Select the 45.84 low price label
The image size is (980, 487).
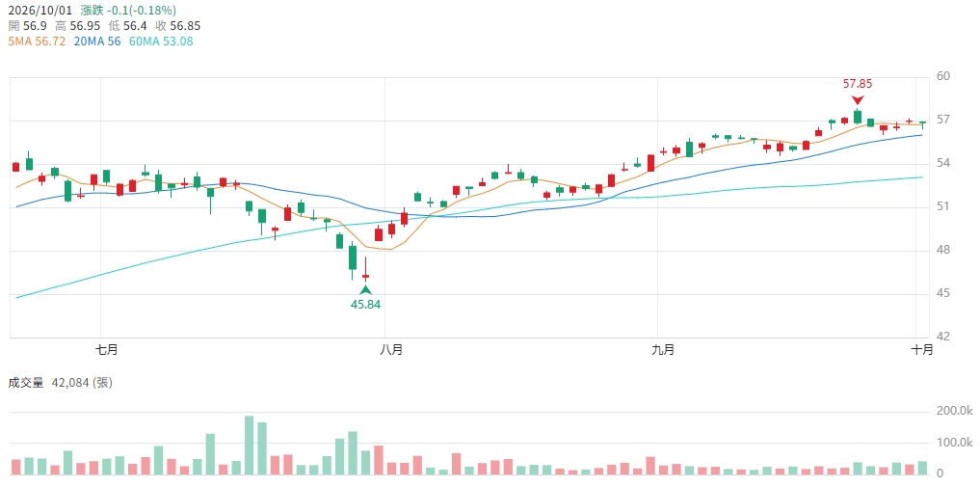coord(365,305)
